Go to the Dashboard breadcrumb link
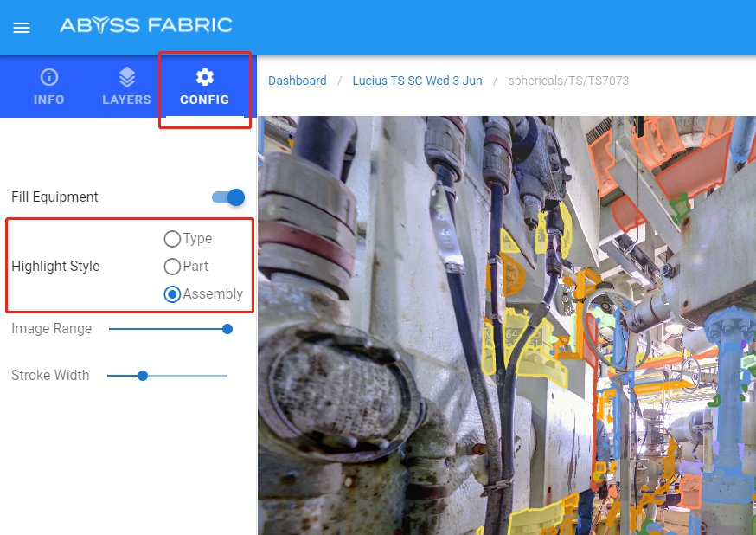This screenshot has height=535, width=756. coord(298,81)
